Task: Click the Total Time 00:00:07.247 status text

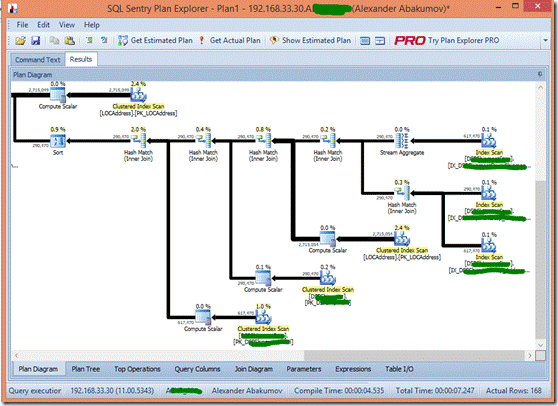Action: pyautogui.click(x=435, y=390)
